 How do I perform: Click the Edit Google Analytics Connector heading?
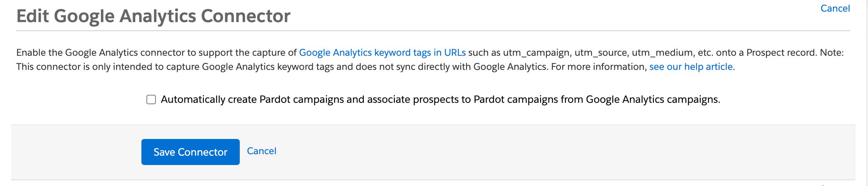(x=153, y=16)
